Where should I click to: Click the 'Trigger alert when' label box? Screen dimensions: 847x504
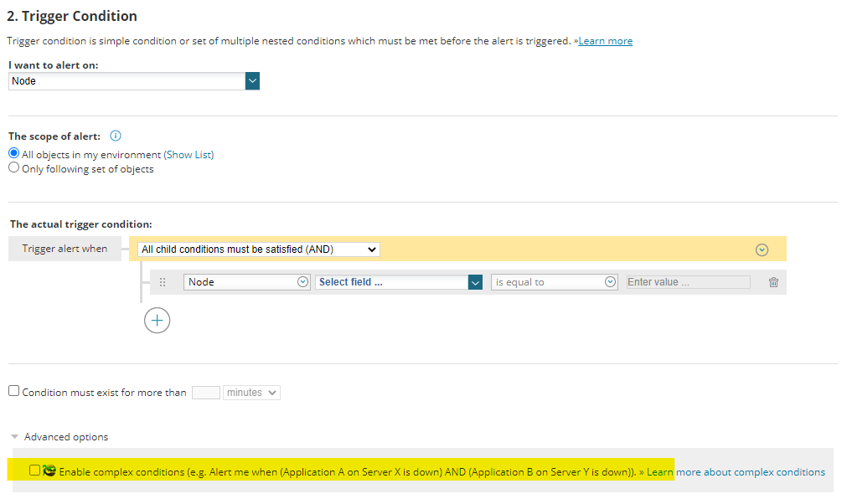tap(65, 249)
